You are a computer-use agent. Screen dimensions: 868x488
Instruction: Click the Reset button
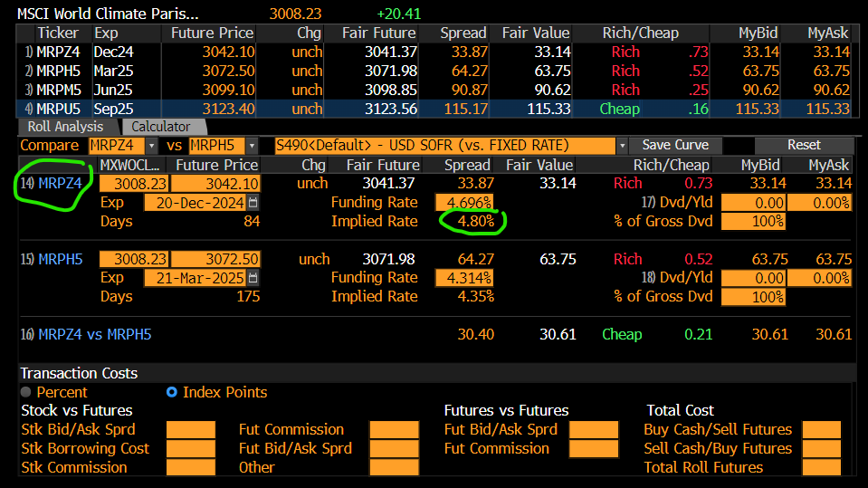[804, 145]
